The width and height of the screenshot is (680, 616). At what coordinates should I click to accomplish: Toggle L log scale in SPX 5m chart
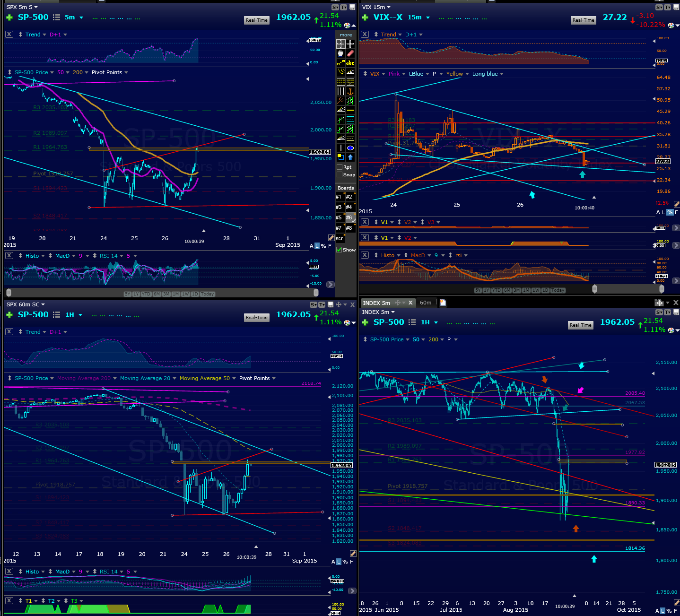point(317,246)
